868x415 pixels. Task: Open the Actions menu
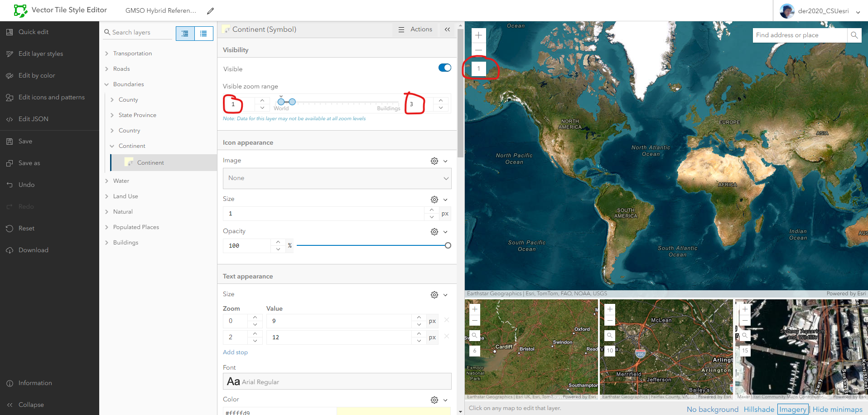[x=415, y=29]
